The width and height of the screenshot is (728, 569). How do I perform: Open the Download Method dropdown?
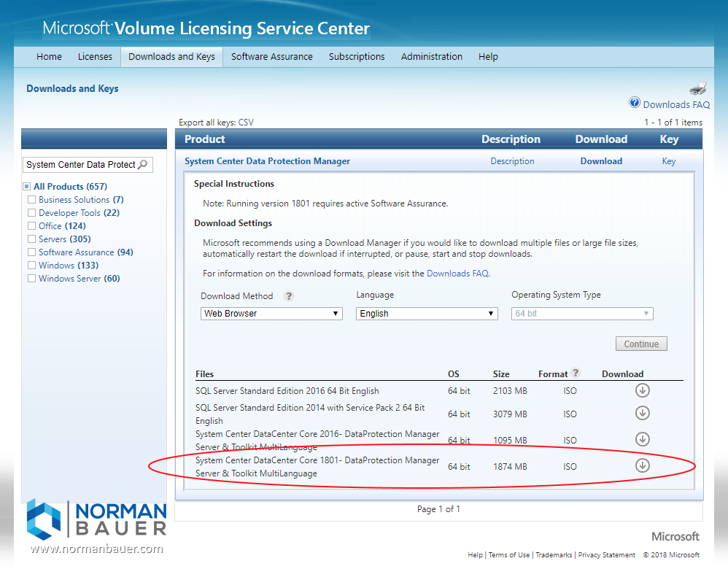271,314
